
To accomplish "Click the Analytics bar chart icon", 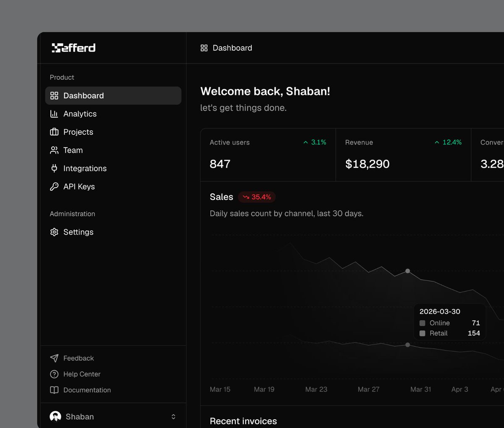I will click(x=54, y=114).
